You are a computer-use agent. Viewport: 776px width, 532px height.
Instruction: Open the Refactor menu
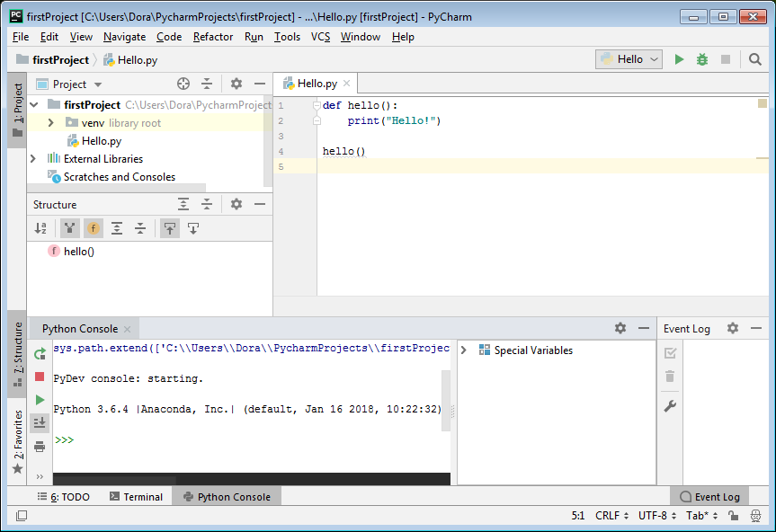(x=213, y=37)
